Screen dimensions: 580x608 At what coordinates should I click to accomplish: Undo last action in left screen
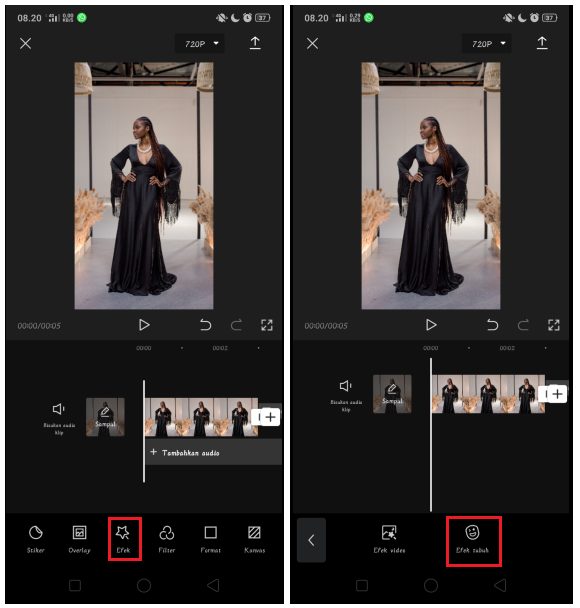(205, 325)
